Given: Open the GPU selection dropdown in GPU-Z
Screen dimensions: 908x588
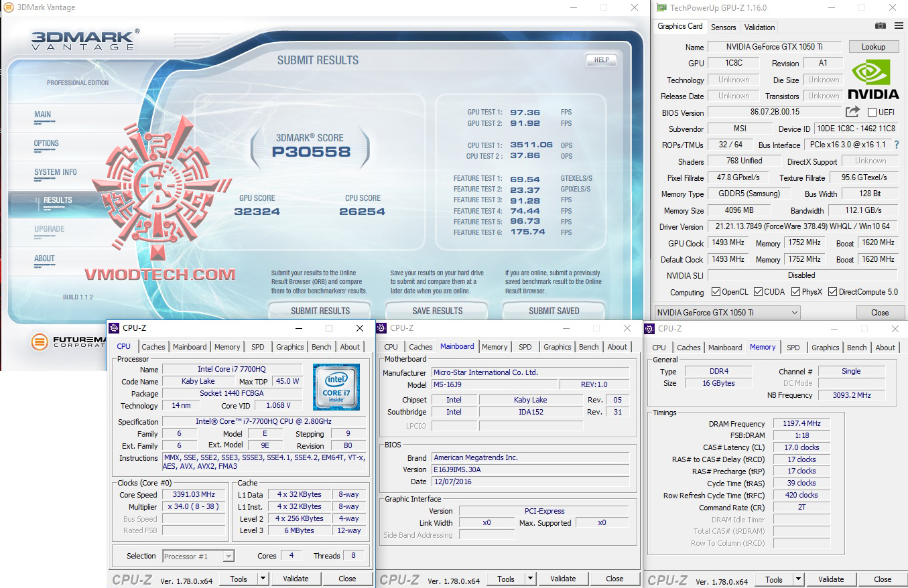Looking at the screenshot, I should point(728,313).
